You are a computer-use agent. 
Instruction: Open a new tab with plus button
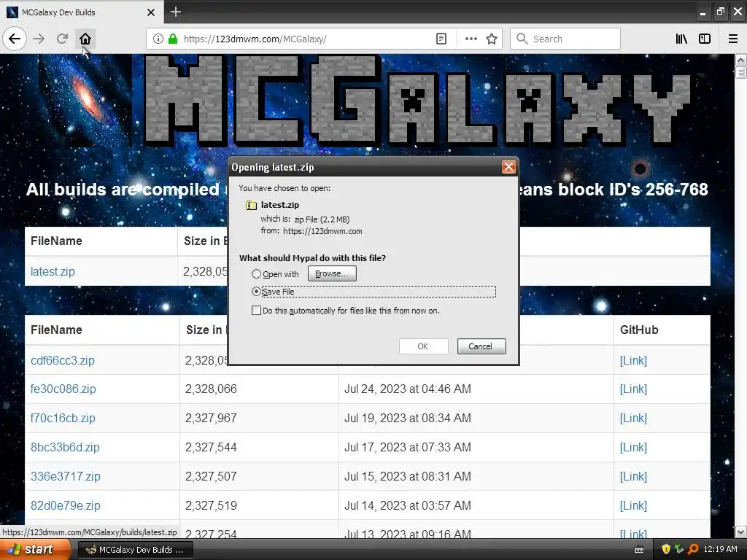[176, 12]
